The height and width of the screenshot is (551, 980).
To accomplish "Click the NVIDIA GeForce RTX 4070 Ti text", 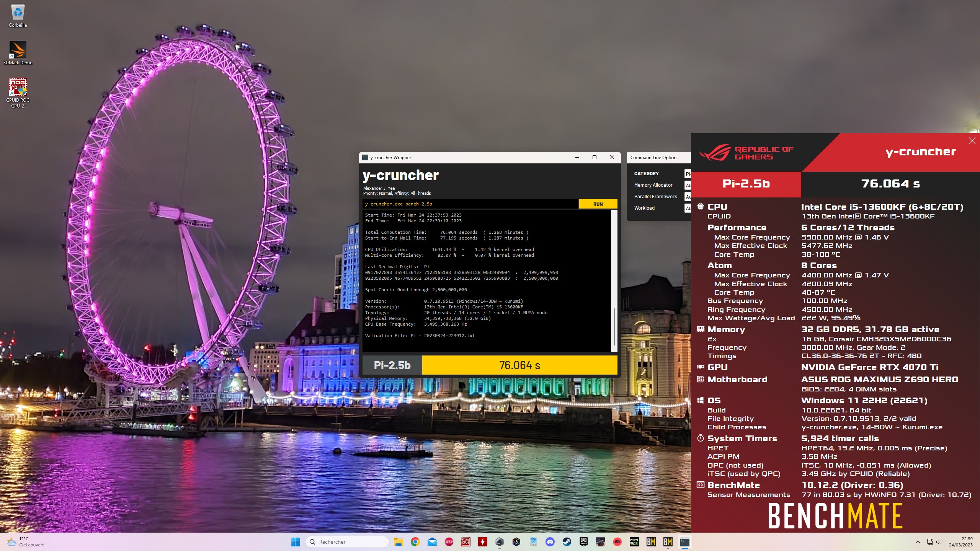I will pos(870,367).
